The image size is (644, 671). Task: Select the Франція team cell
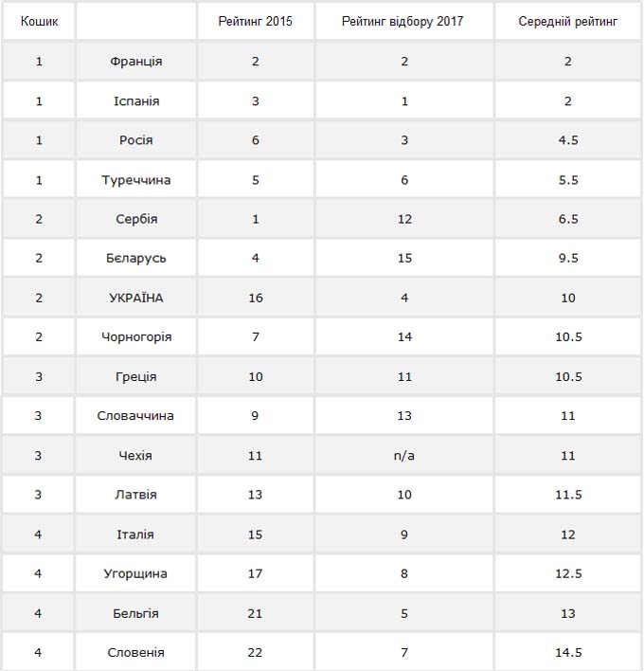click(x=136, y=62)
